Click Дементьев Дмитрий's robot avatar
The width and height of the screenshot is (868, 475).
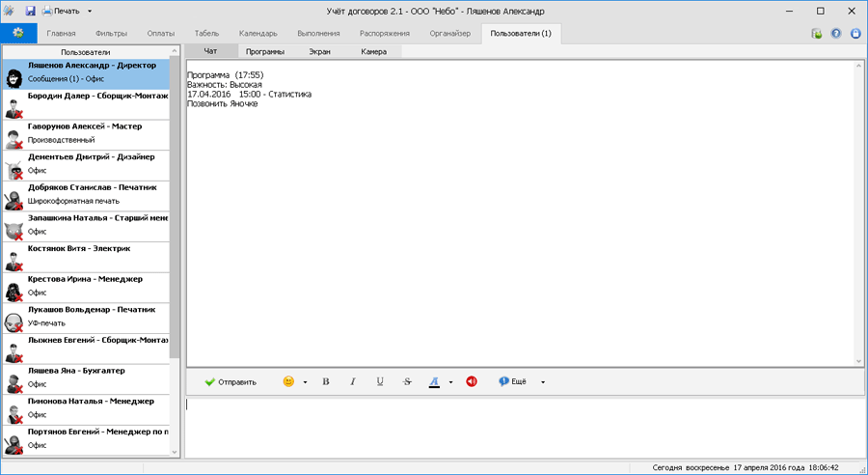point(14,170)
